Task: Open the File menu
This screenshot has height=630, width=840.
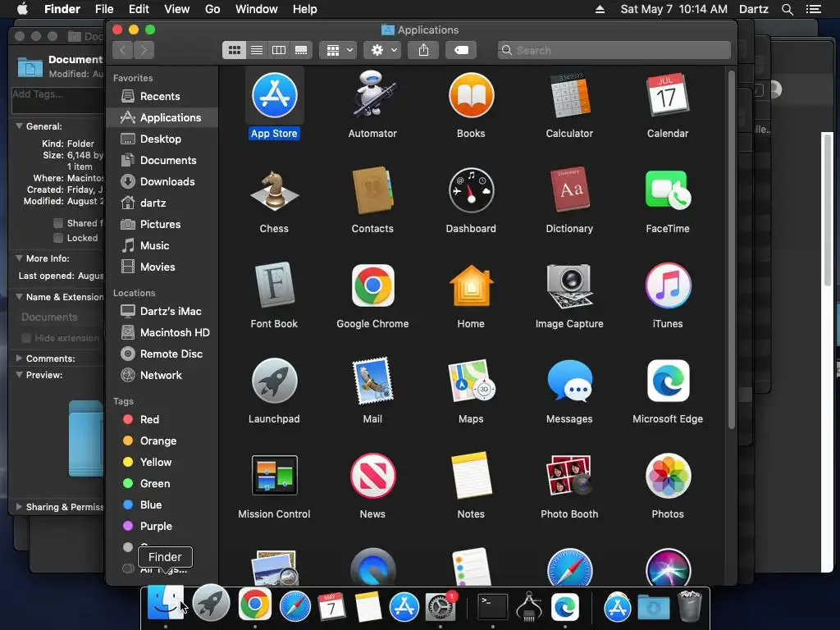Action: click(x=104, y=9)
